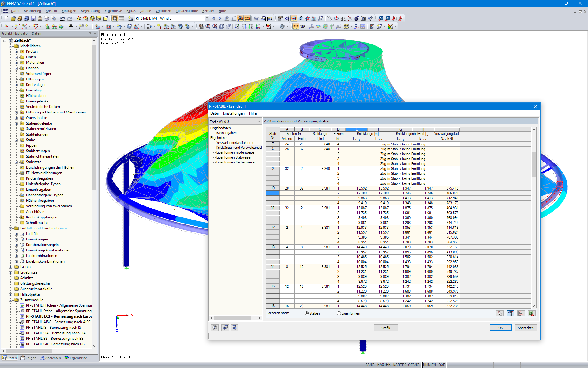Toggle the DXF status bar button
Screen dimensions: 588x368
click(442, 365)
